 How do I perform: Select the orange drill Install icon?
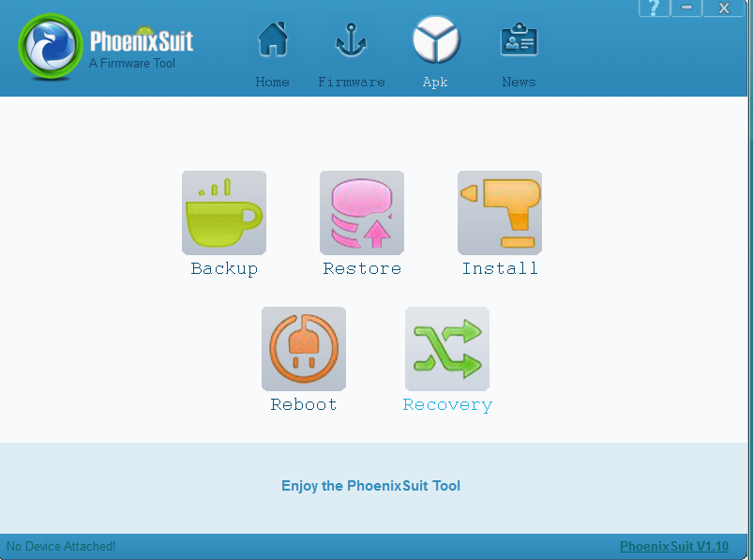coord(500,213)
